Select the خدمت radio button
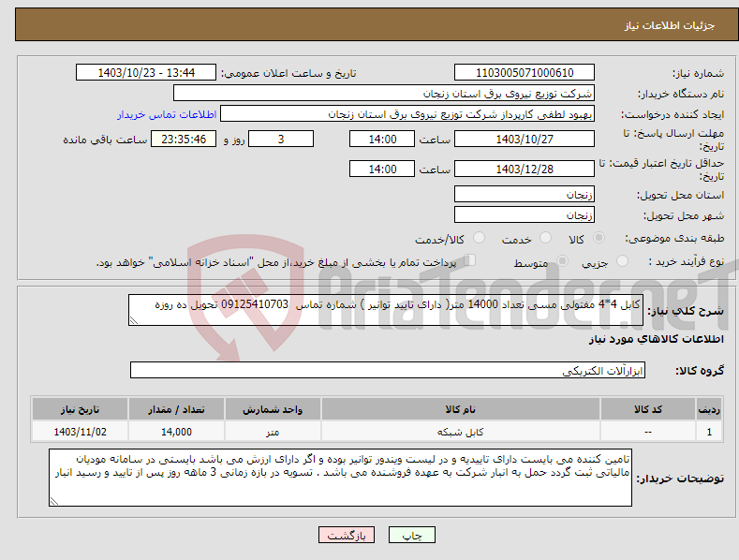The height and width of the screenshot is (560, 739). pyautogui.click(x=545, y=238)
